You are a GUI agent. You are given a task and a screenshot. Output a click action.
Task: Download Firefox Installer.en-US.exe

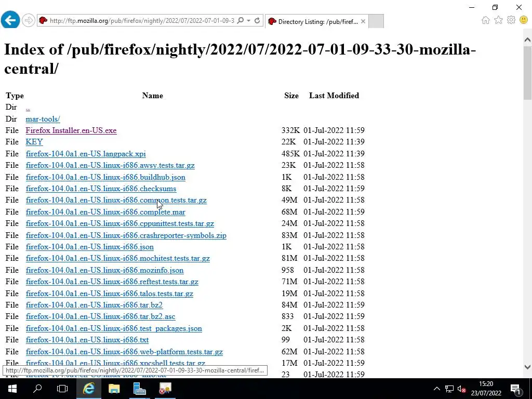click(x=71, y=130)
